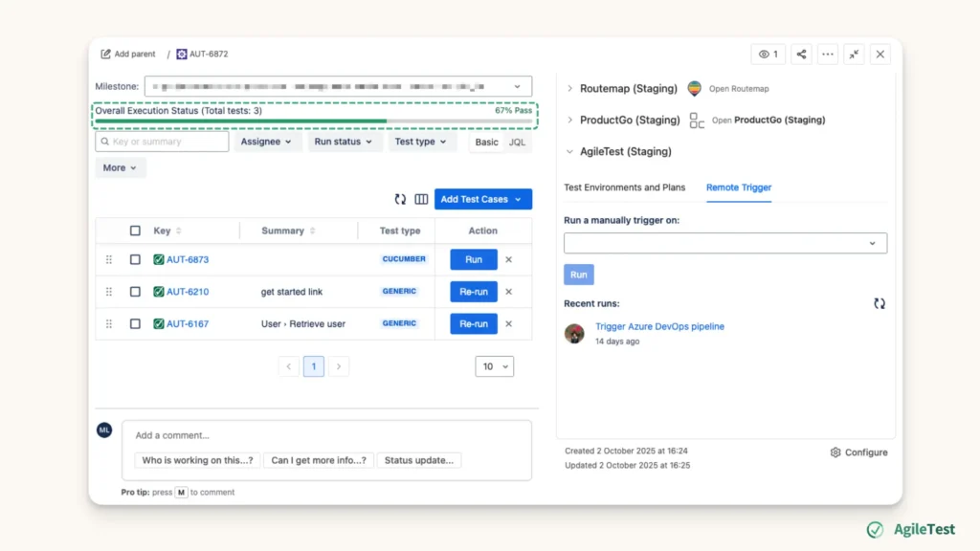Insert the Status update... comment suggestion
The height and width of the screenshot is (551, 980).
tap(419, 460)
